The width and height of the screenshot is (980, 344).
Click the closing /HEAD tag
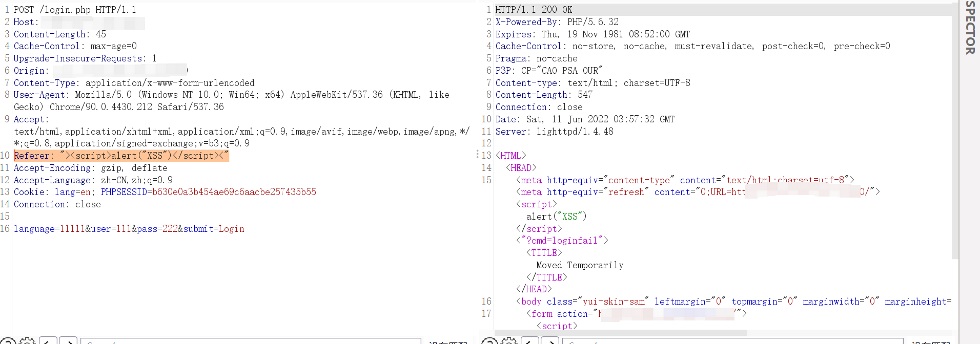coord(534,289)
